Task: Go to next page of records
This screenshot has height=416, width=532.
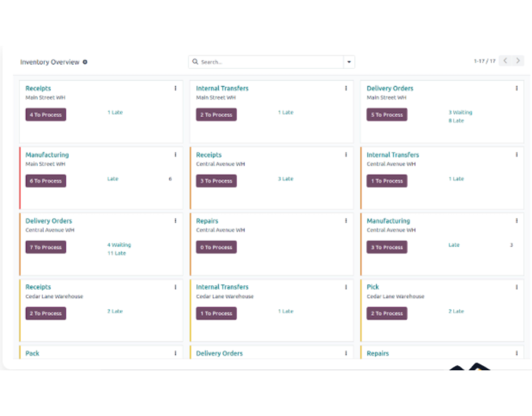Action: pos(518,61)
